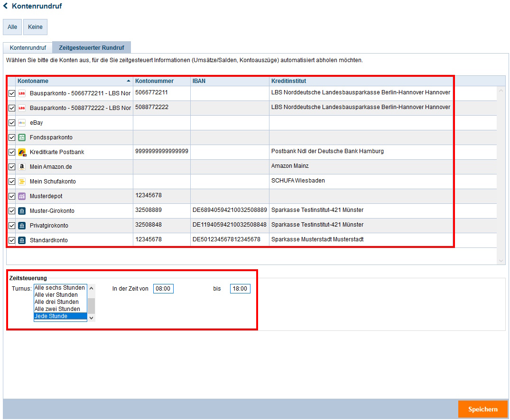The width and height of the screenshot is (510, 420).
Task: Open the Zeitgesteuerter Rundruf tab
Action: 92,48
